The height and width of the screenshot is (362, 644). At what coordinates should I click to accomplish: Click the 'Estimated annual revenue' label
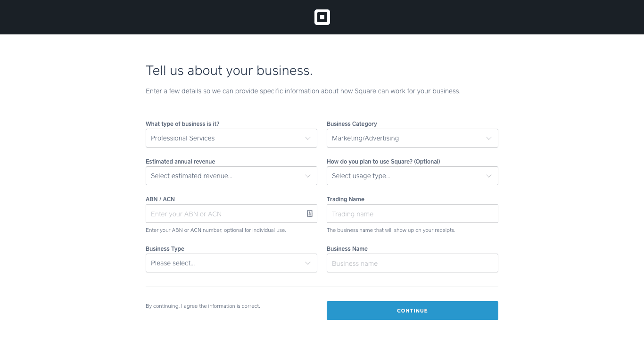click(x=180, y=162)
